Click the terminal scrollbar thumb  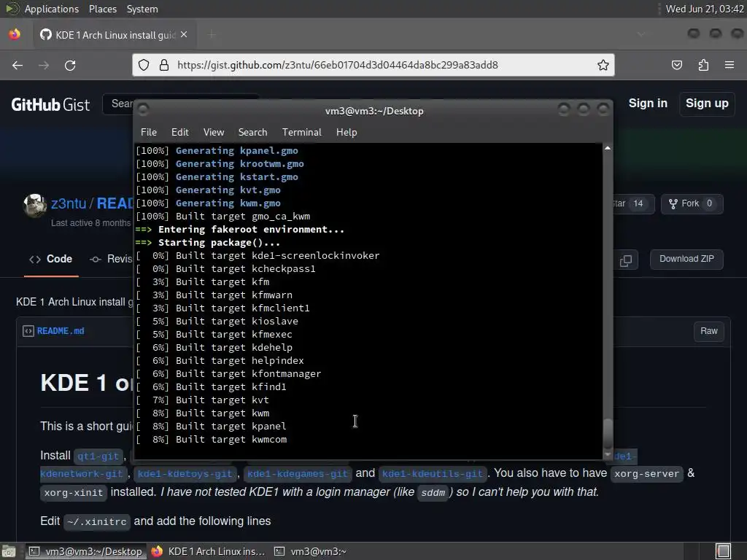608,433
